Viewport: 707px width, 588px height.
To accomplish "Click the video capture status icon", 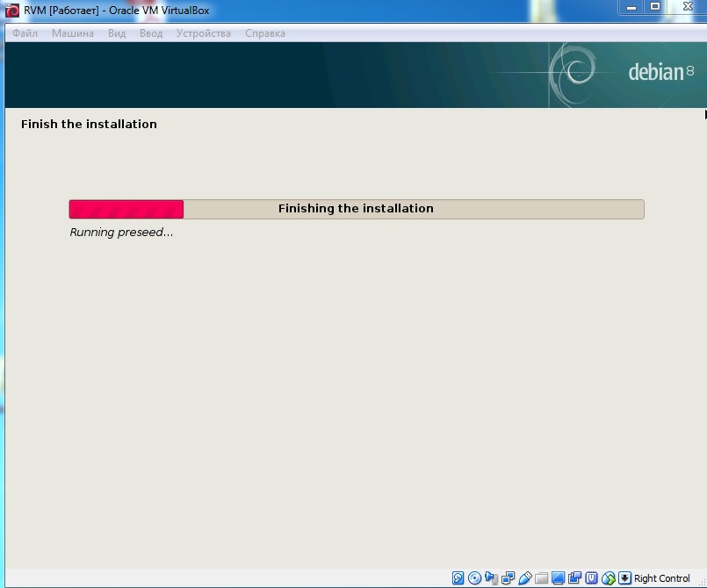I will [575, 578].
